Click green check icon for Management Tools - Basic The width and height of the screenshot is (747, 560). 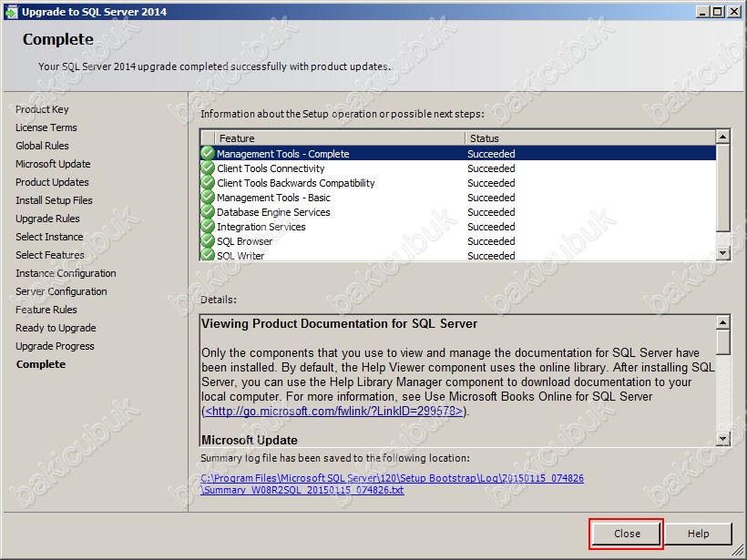(x=208, y=198)
